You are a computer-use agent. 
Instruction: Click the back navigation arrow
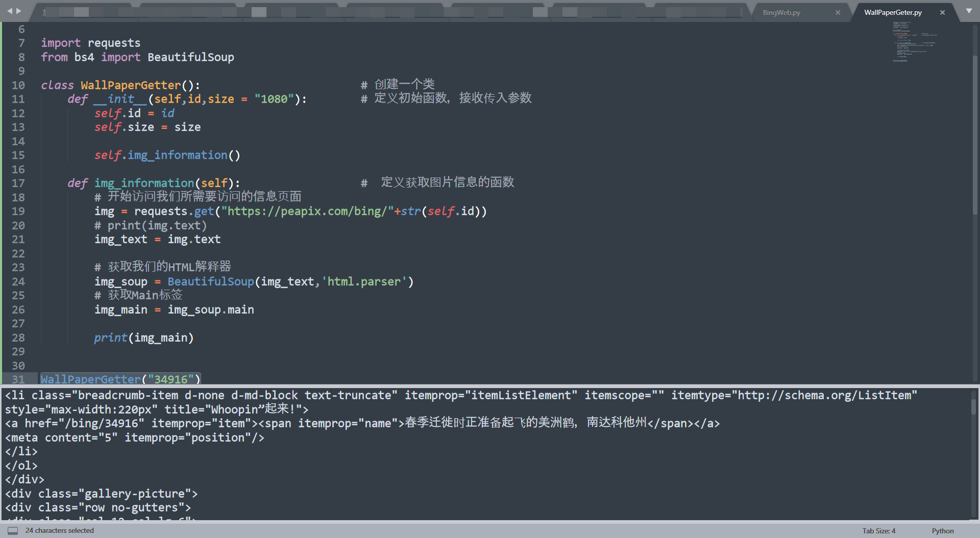click(x=9, y=10)
